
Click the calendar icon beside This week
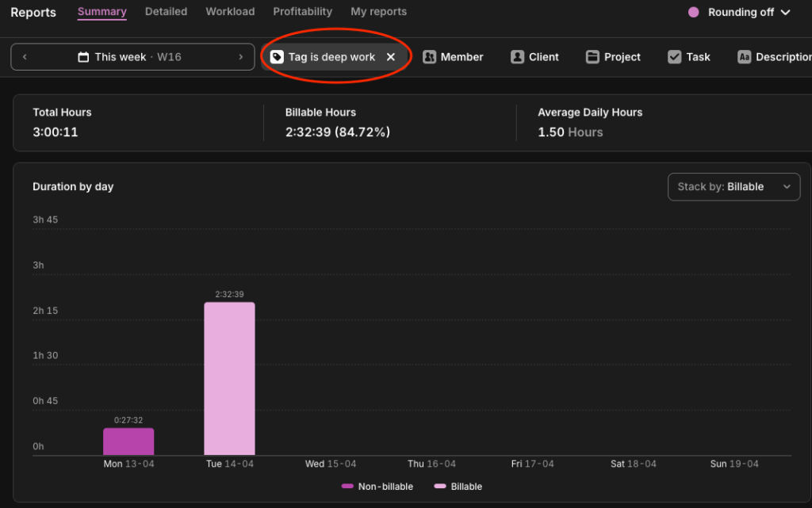(x=83, y=57)
